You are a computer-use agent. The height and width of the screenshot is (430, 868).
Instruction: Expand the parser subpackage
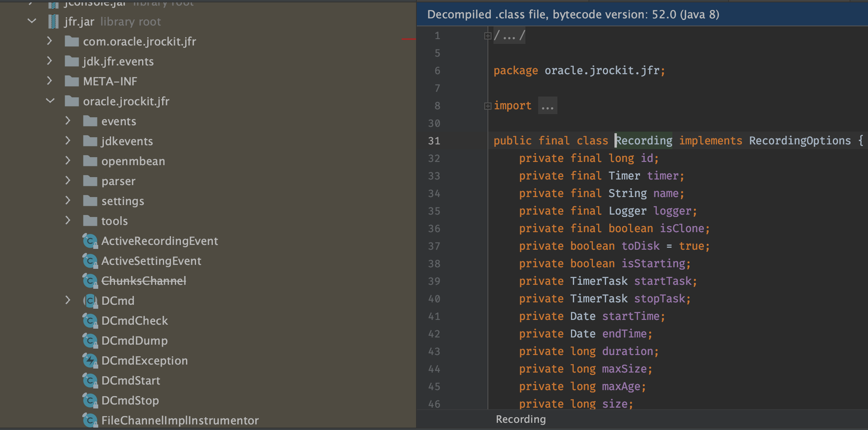click(x=68, y=180)
